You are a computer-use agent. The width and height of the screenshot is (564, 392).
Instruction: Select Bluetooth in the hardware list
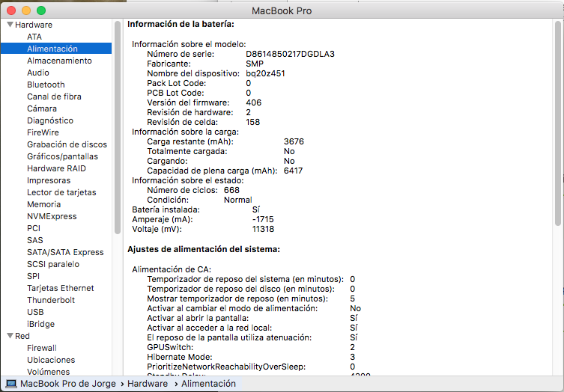(x=46, y=85)
